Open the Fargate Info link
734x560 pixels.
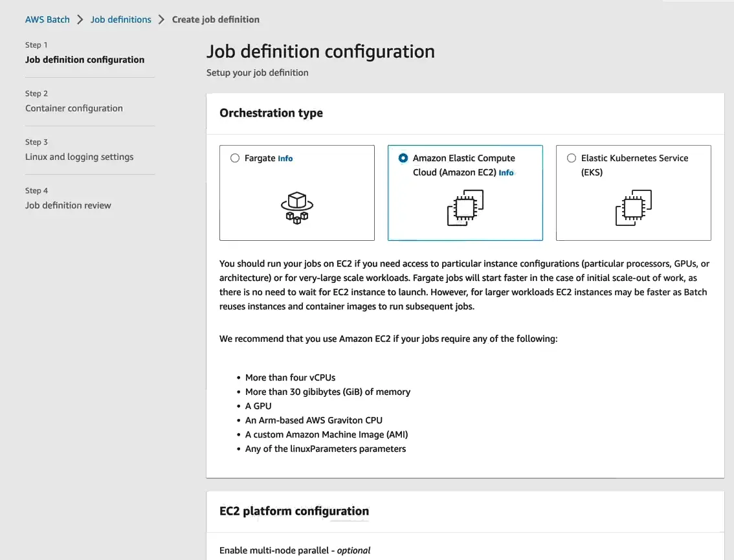[285, 159]
